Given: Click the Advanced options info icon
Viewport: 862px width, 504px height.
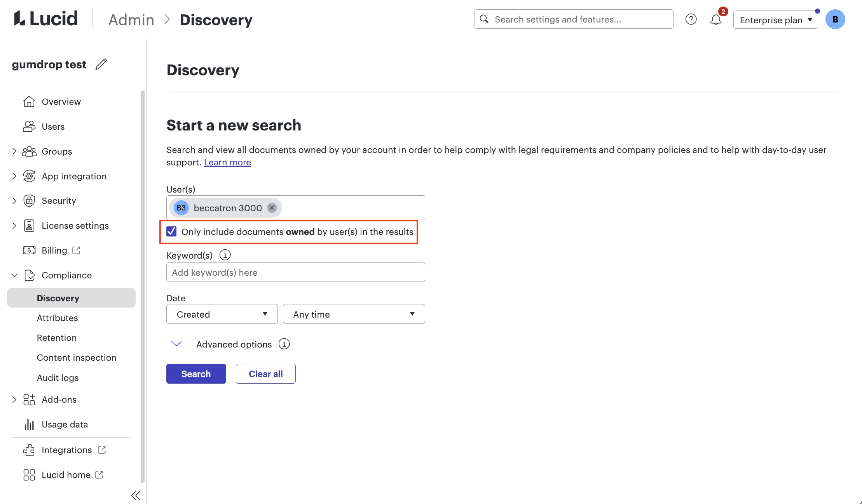Looking at the screenshot, I should [284, 344].
